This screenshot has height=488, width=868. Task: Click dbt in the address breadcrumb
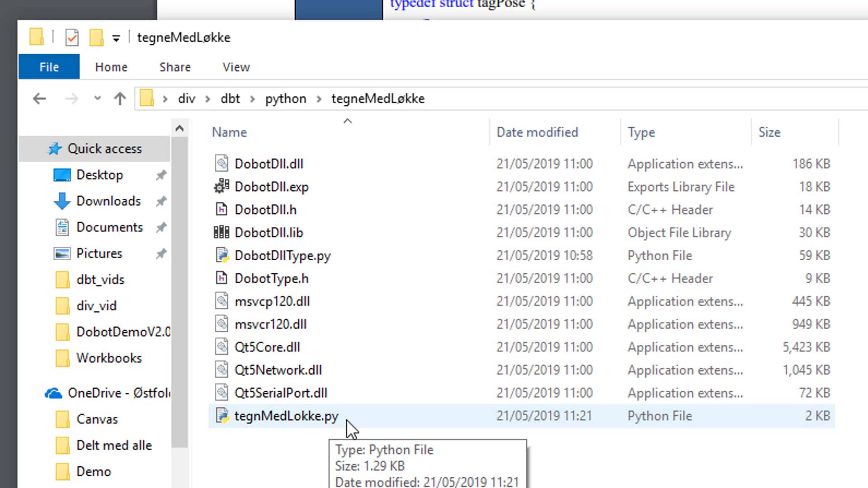[x=230, y=99]
